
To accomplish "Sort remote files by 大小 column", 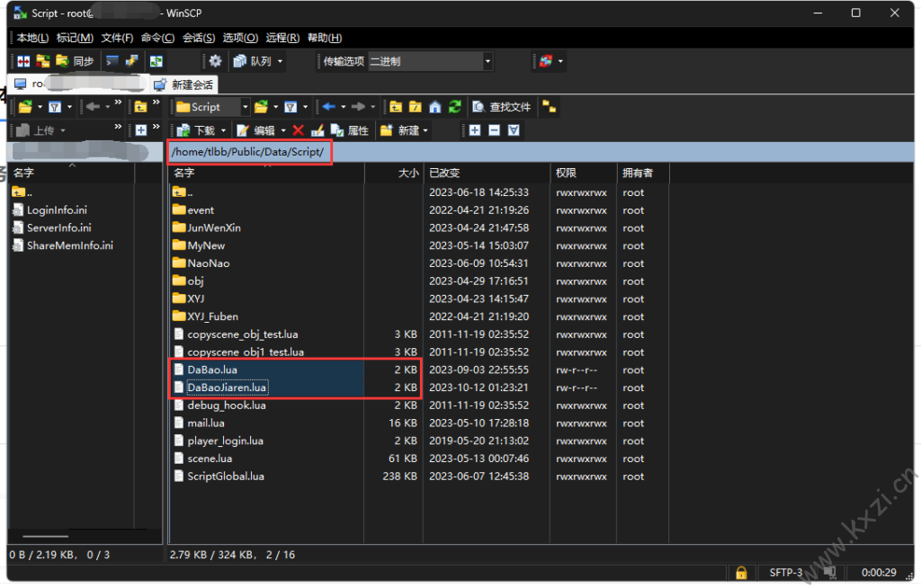I will (394, 173).
